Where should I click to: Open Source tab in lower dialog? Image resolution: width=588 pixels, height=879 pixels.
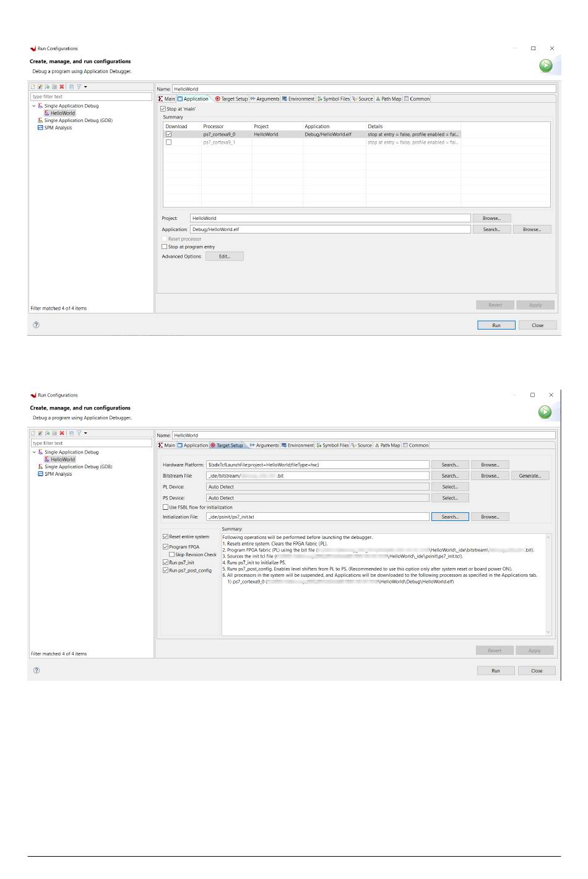[362, 445]
